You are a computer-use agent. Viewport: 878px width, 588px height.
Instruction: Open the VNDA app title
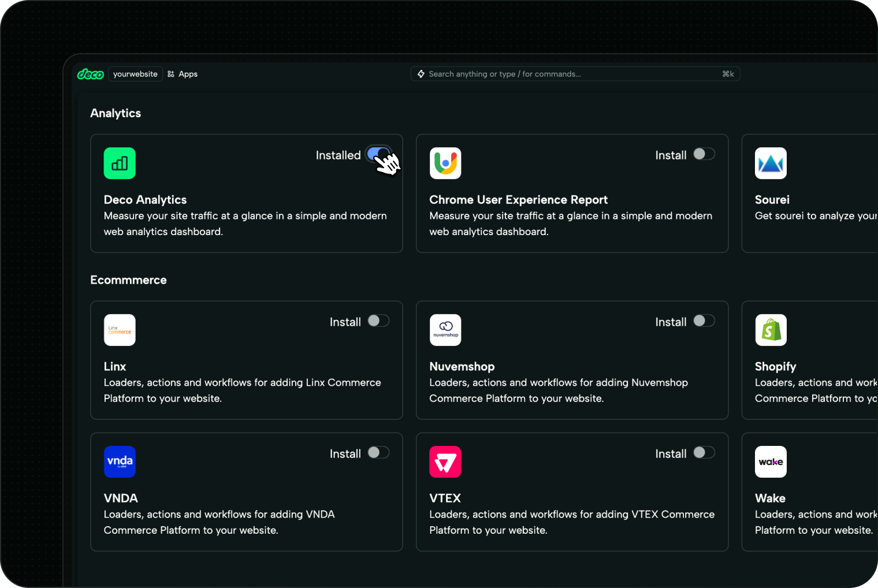click(x=121, y=498)
